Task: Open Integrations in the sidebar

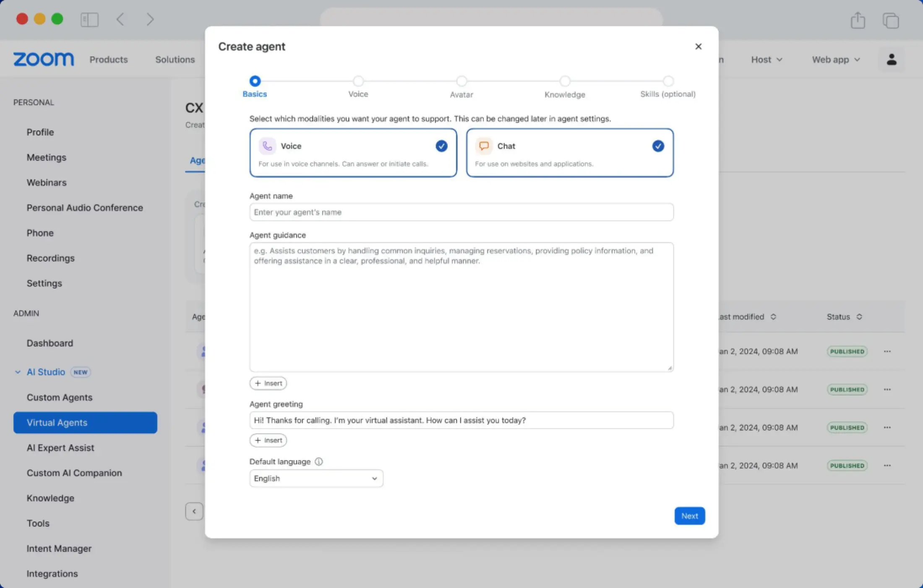Action: [52, 573]
